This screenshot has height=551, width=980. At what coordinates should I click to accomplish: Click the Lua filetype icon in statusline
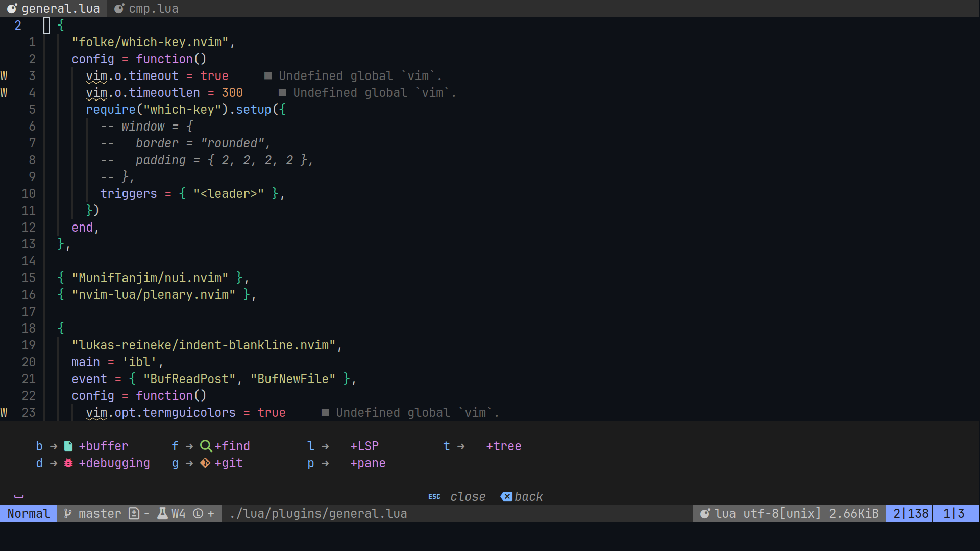pos(705,514)
